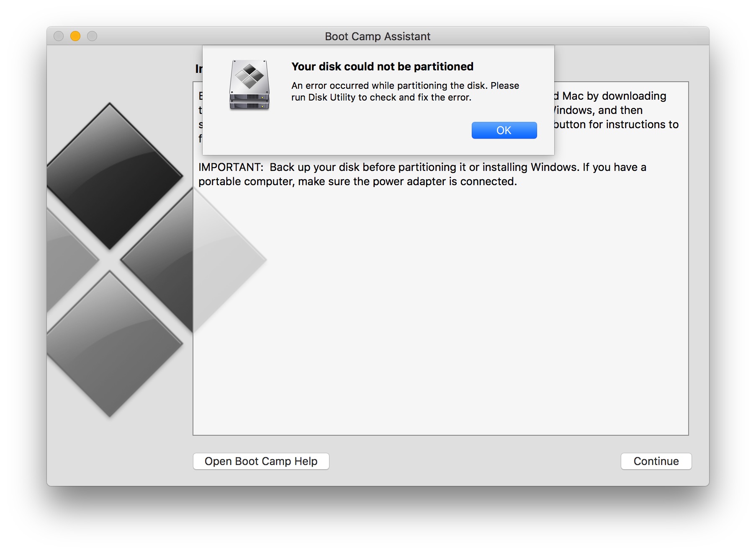
Task: Click OK to dismiss the partition error
Action: (504, 130)
